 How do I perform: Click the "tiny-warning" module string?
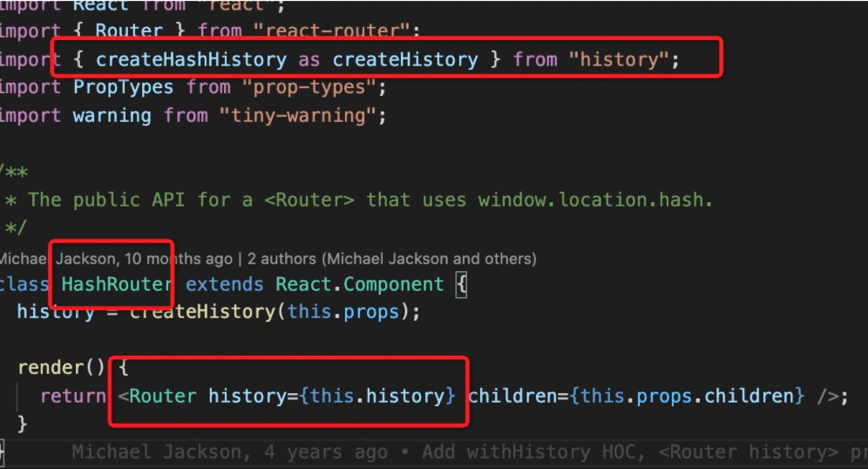coord(298,115)
